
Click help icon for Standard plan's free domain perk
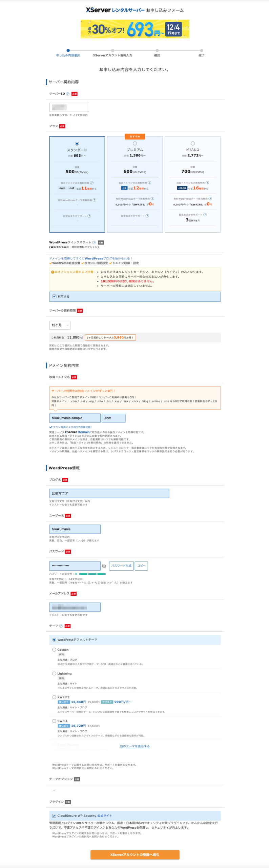pos(92,183)
